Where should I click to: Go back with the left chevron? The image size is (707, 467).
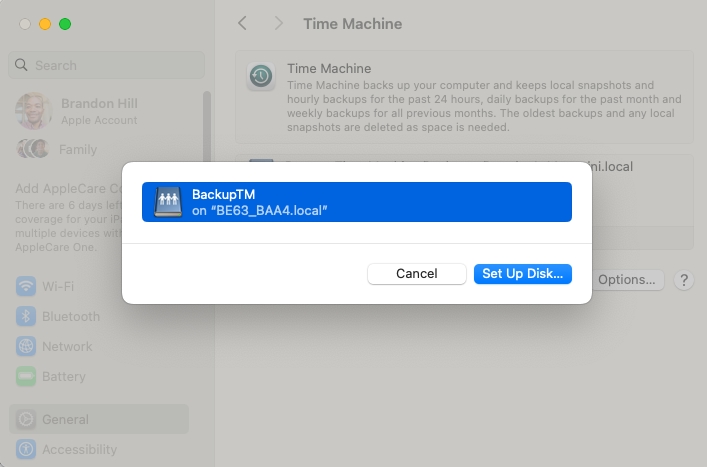[243, 23]
